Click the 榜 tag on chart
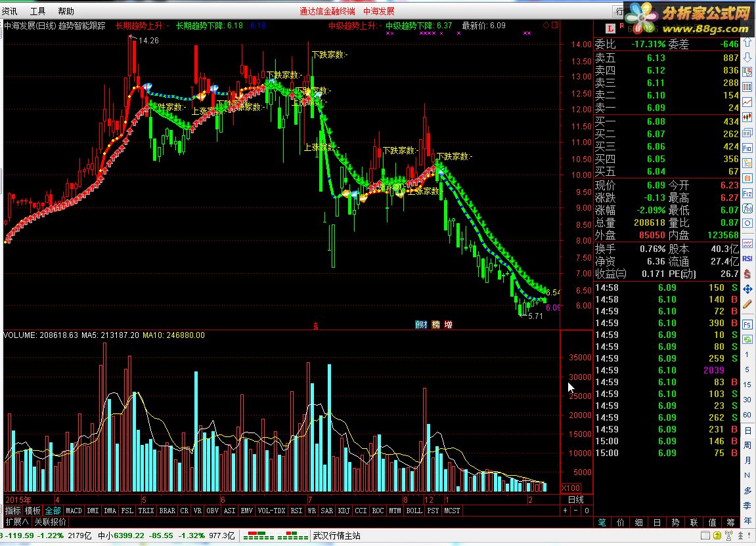Screen dimensions: 756x546 (436, 324)
